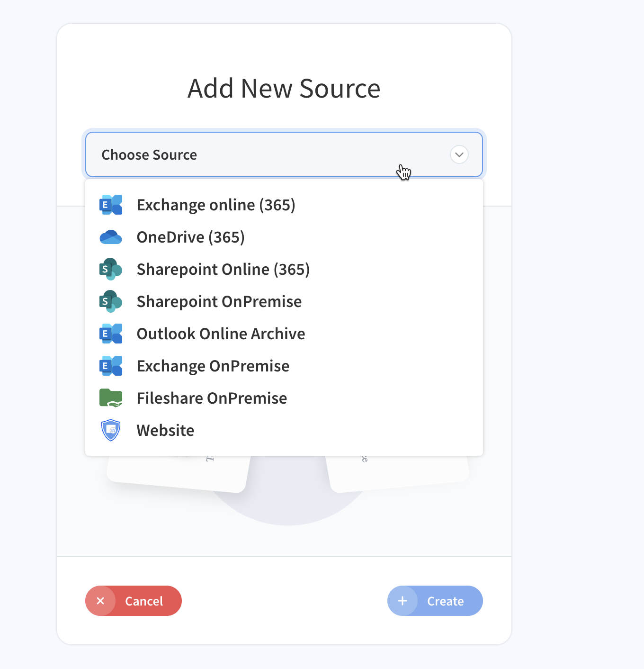This screenshot has width=644, height=669.
Task: Click the OneDrive cloud icon
Action: pyautogui.click(x=111, y=237)
